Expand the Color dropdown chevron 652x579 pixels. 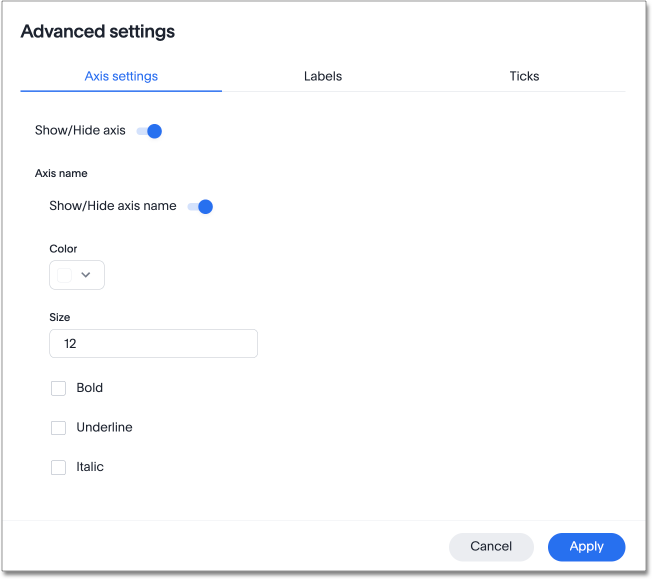pyautogui.click(x=86, y=275)
